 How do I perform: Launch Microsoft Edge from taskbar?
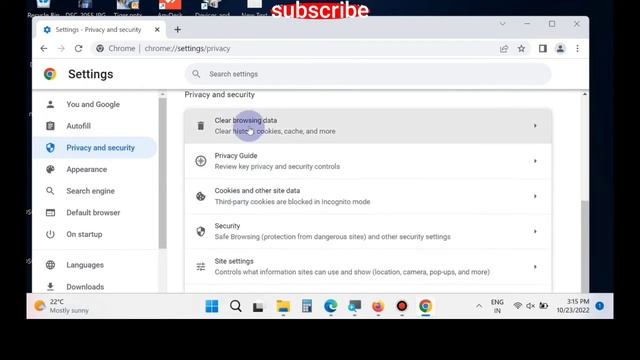(x=331, y=306)
